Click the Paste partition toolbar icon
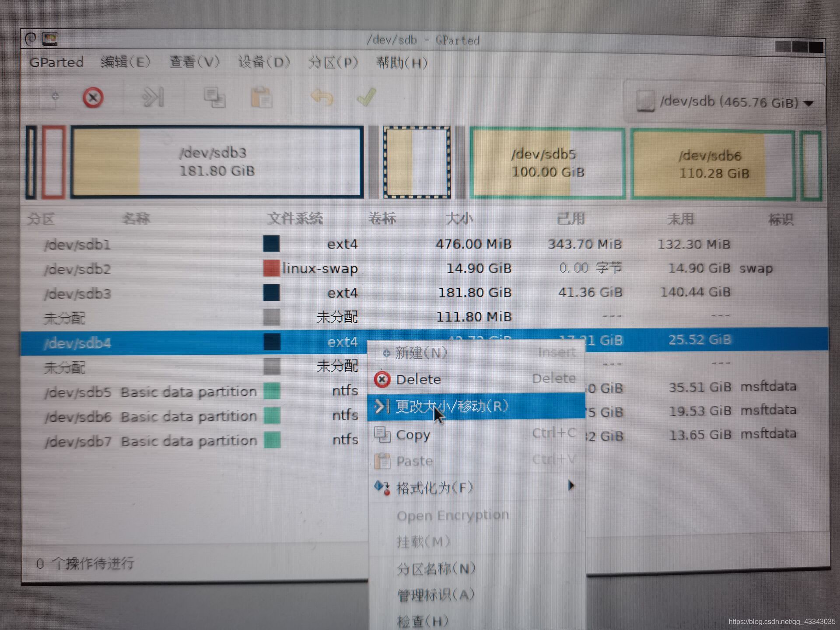The image size is (840, 630). pyautogui.click(x=261, y=97)
